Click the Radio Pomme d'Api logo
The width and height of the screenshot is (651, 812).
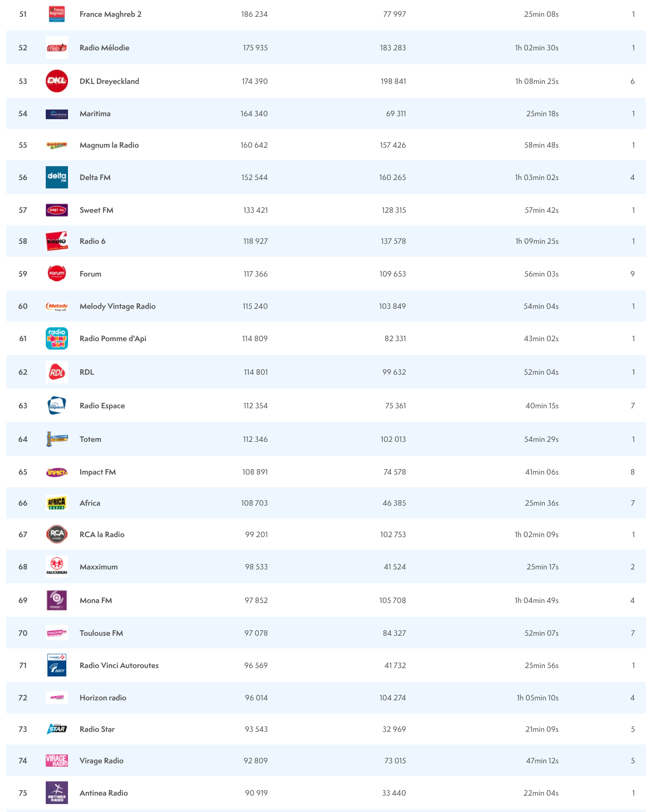tap(57, 338)
